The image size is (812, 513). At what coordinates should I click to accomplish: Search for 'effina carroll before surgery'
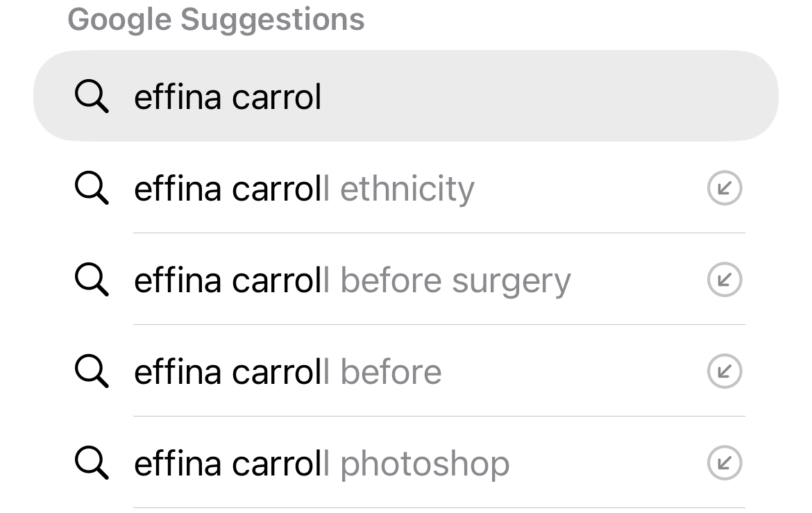pyautogui.click(x=352, y=280)
